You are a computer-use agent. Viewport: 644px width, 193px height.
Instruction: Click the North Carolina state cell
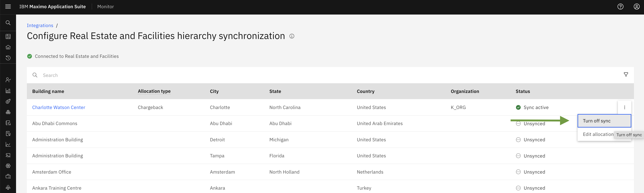point(285,108)
